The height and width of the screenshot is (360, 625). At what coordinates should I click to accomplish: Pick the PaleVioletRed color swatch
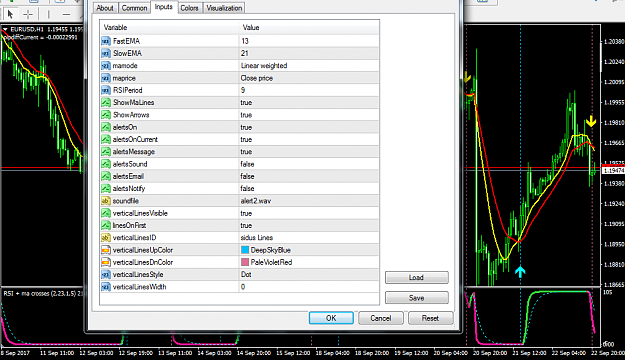click(x=245, y=262)
